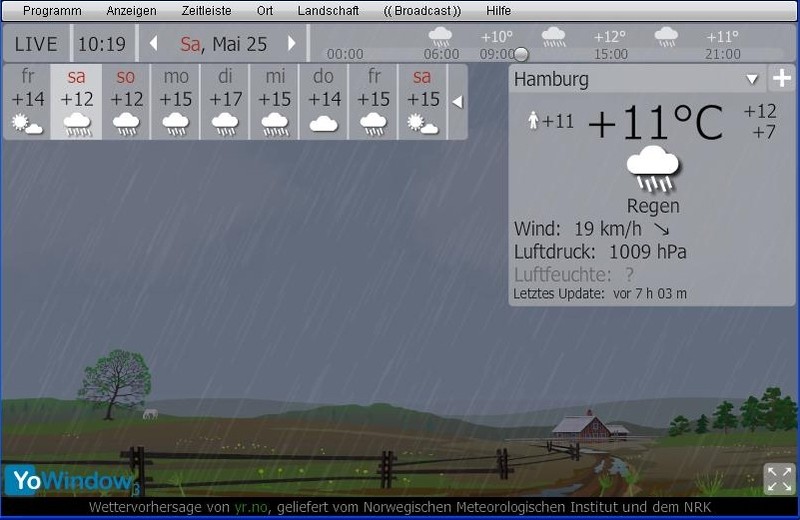Open the Landschaft menu
Screen dimensions: 800x520
[x=328, y=11]
